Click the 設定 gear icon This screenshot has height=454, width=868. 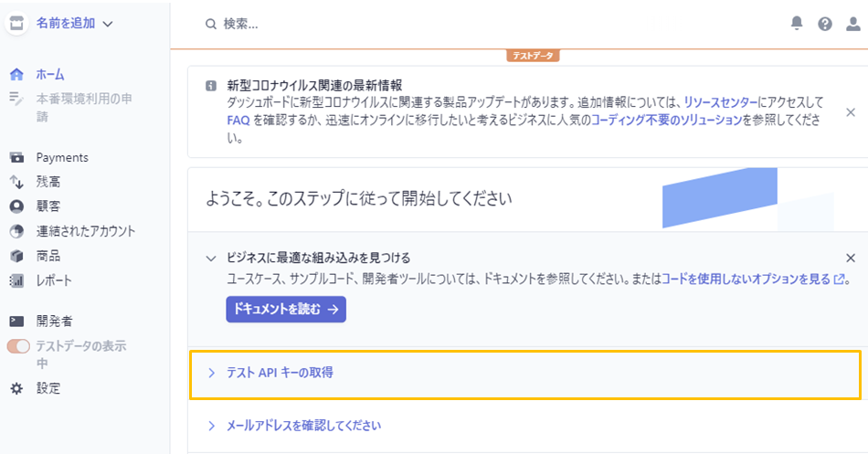pos(16,388)
